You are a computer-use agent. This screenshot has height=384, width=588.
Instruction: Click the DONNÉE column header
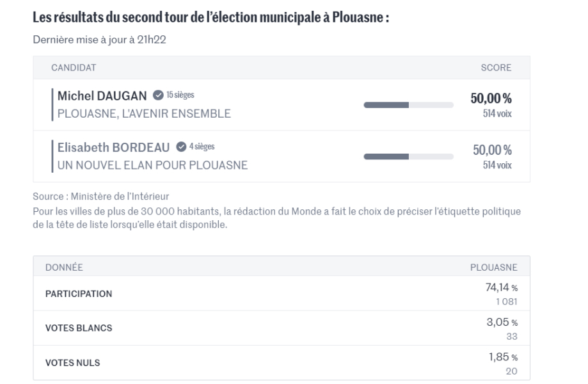65,267
